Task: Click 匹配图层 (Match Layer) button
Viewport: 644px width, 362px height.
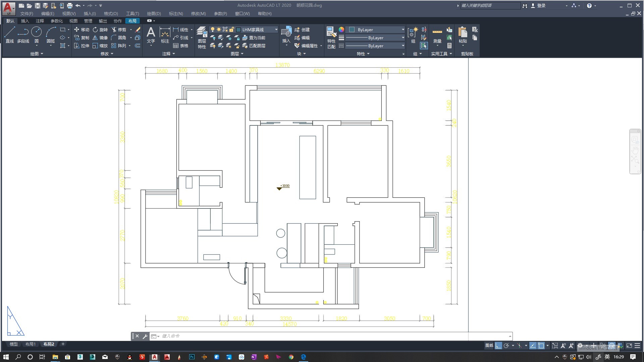Action: click(x=254, y=46)
